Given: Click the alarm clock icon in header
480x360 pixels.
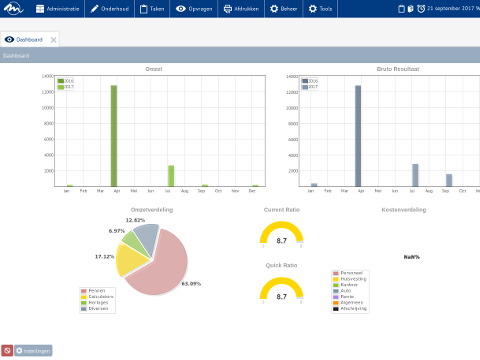Looking at the screenshot, I should tap(421, 9).
